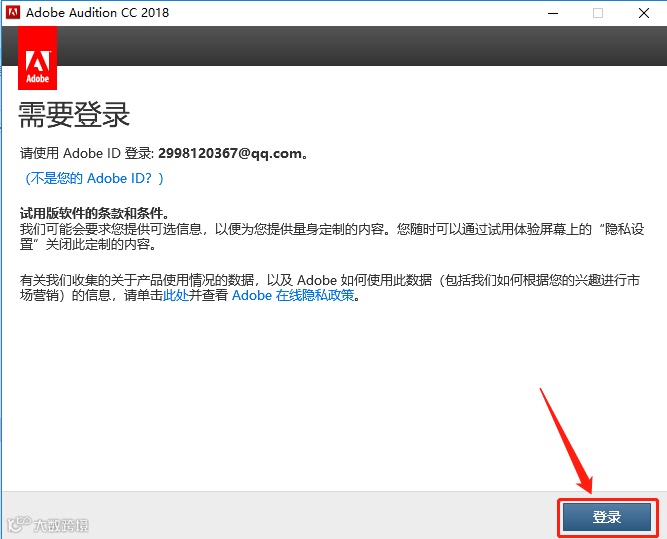This screenshot has height=539, width=667.
Task: Open the Adobe 在线隐私政策 link
Action: (293, 295)
